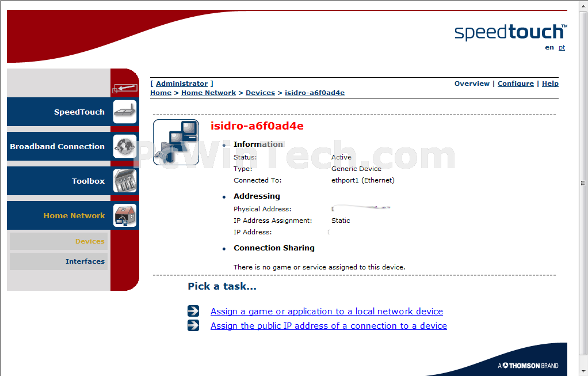Collapse the sidebar with the arrow icon

[125, 89]
